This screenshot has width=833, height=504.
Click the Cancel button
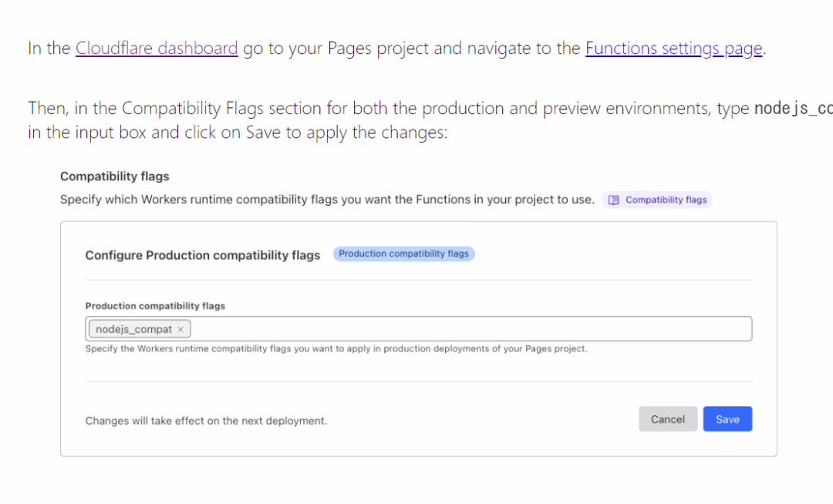668,419
